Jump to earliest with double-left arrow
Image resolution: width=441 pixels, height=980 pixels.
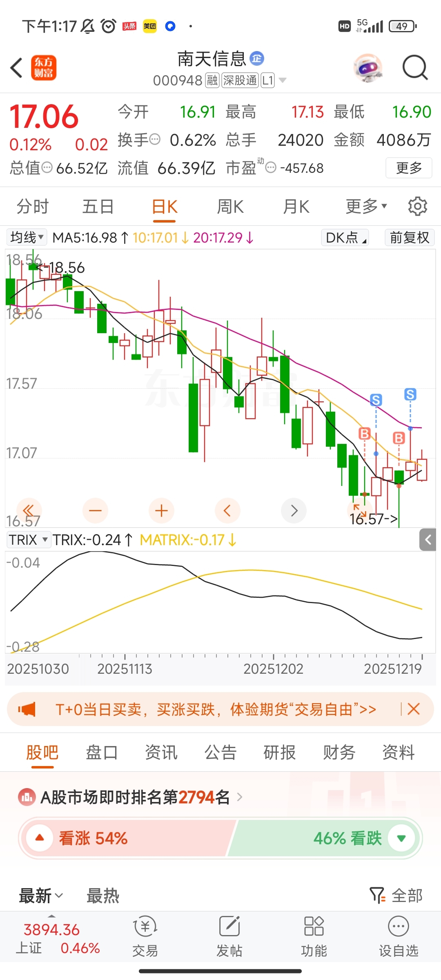pyautogui.click(x=29, y=510)
